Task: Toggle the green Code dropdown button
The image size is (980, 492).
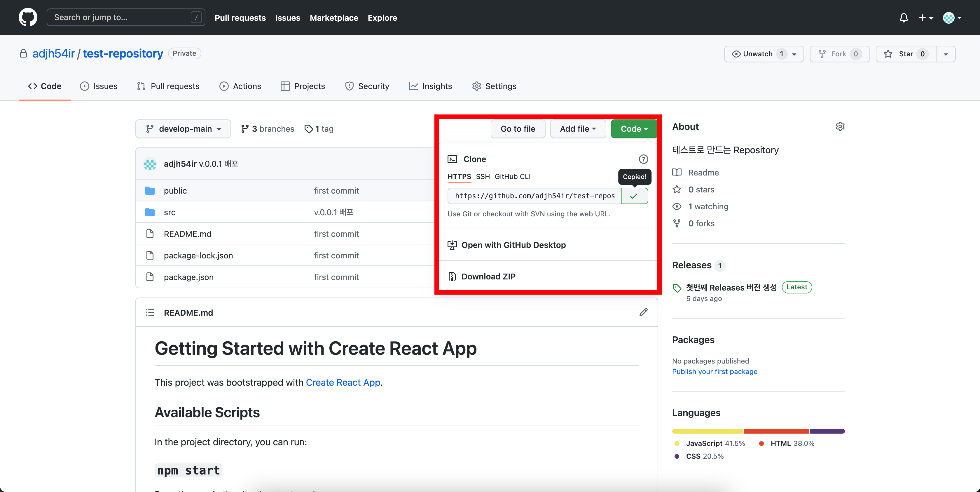Action: pos(634,129)
